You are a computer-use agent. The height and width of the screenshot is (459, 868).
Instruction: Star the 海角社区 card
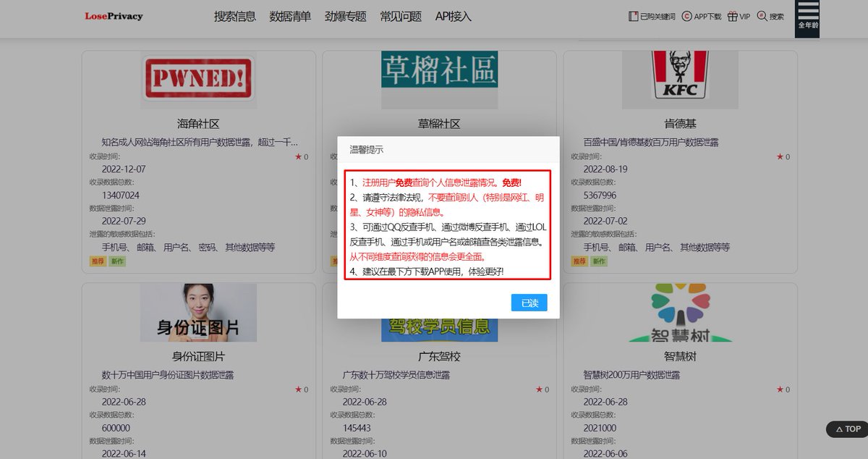click(298, 156)
